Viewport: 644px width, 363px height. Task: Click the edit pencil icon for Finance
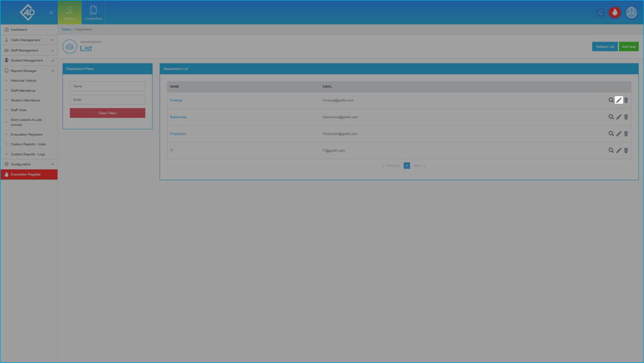click(x=618, y=100)
